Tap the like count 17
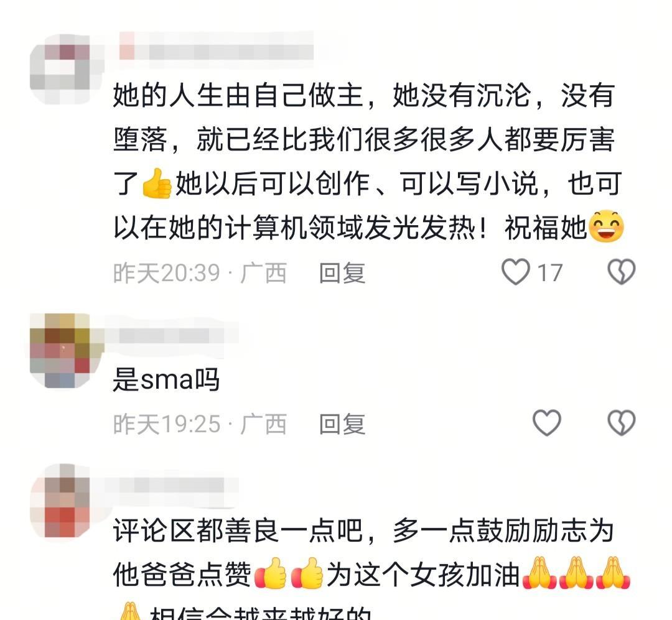 (549, 273)
